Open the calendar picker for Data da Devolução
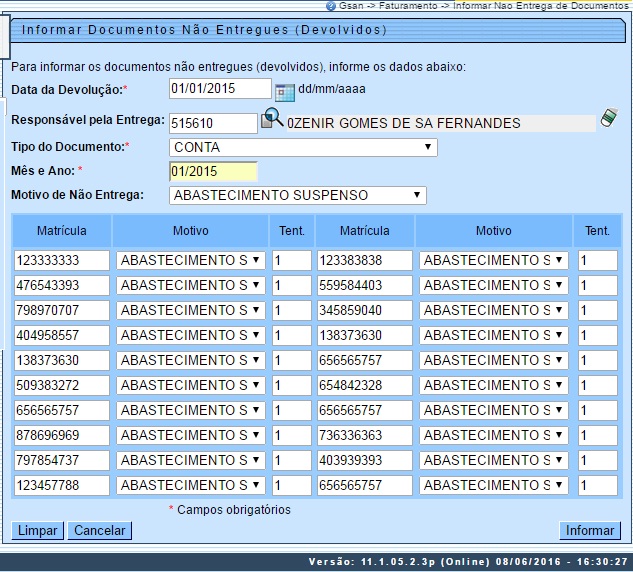The height and width of the screenshot is (572, 633). pos(284,92)
